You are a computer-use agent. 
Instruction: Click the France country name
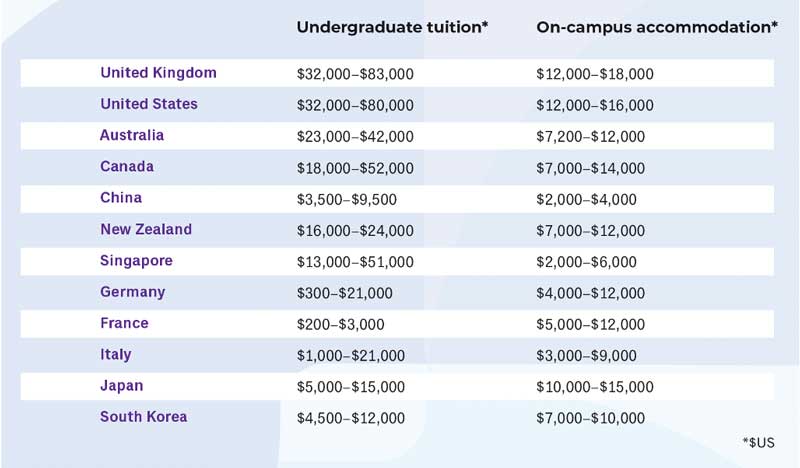tap(124, 323)
